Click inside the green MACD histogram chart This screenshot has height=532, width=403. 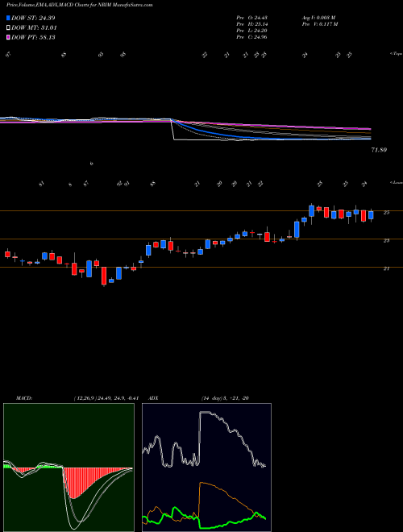tap(69, 468)
